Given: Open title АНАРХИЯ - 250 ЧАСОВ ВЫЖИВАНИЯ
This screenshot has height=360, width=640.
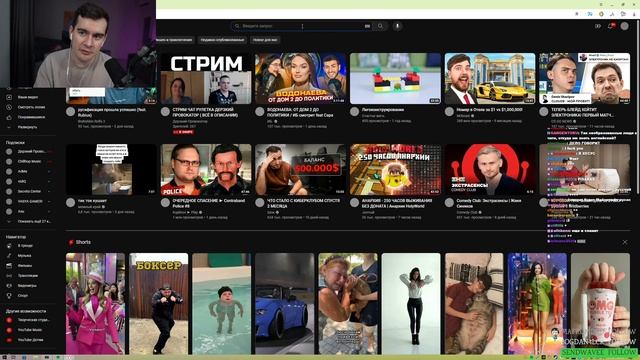Looking at the screenshot, I should coord(397,203).
